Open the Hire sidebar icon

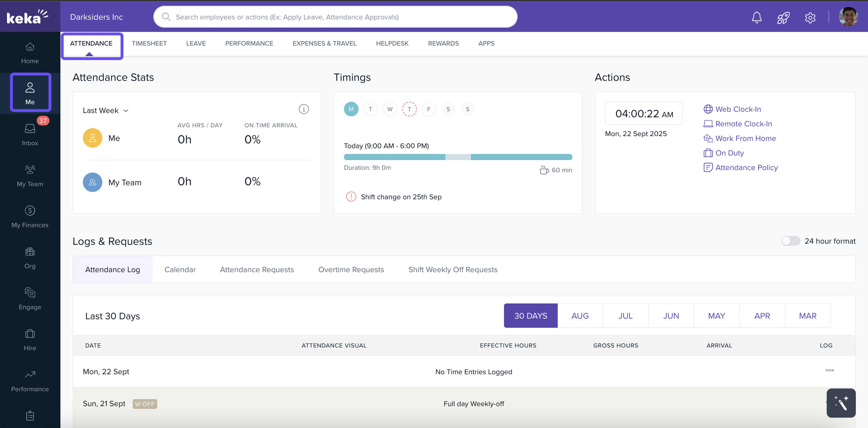click(x=30, y=339)
